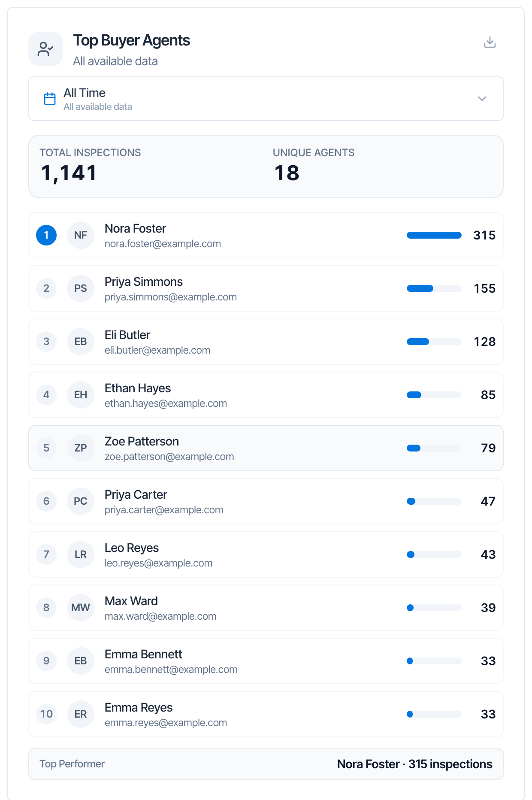
Task: Click emma.reyes@example.com email
Action: tap(166, 723)
